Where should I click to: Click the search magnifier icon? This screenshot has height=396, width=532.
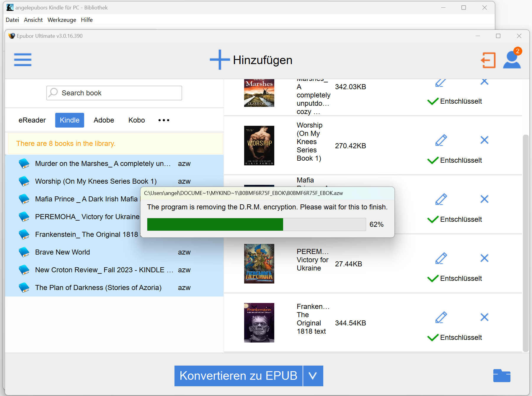pyautogui.click(x=53, y=93)
